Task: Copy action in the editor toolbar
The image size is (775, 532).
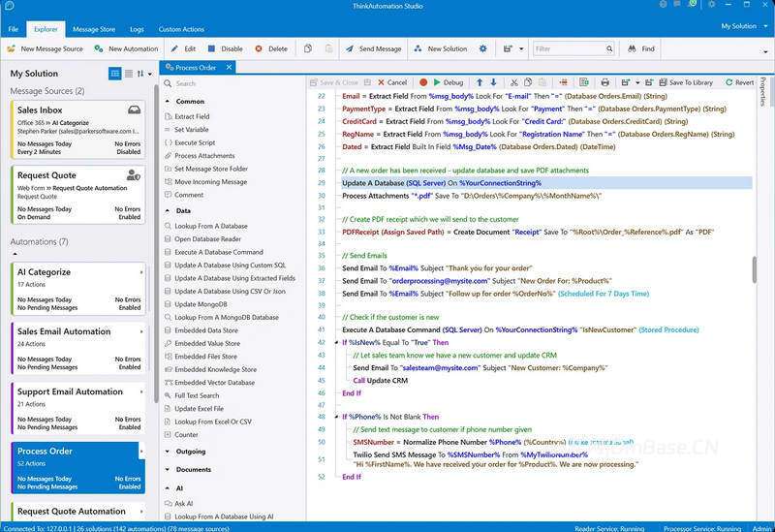Action: click(x=528, y=82)
